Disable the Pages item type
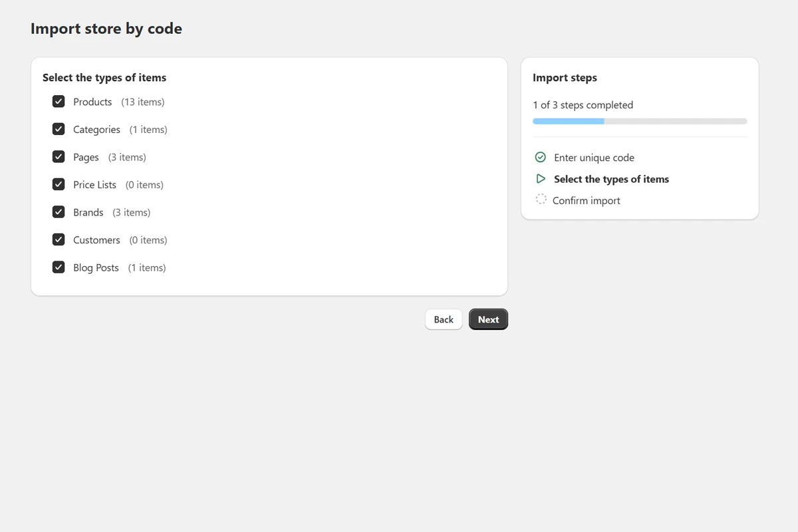The width and height of the screenshot is (798, 532). tap(59, 156)
